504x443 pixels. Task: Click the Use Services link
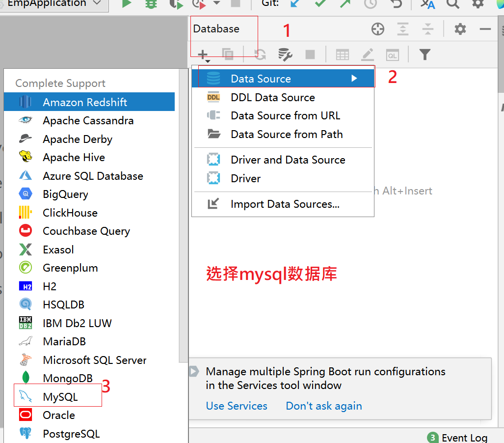coord(237,406)
